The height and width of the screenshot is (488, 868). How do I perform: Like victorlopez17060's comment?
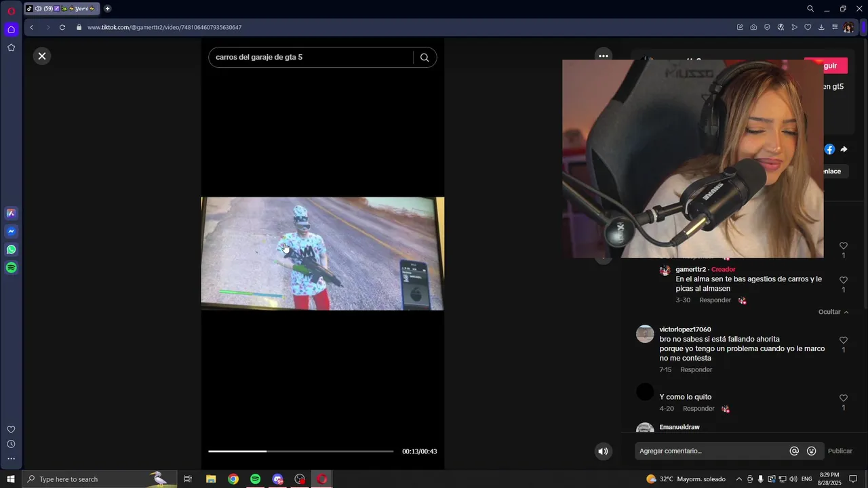pyautogui.click(x=844, y=340)
